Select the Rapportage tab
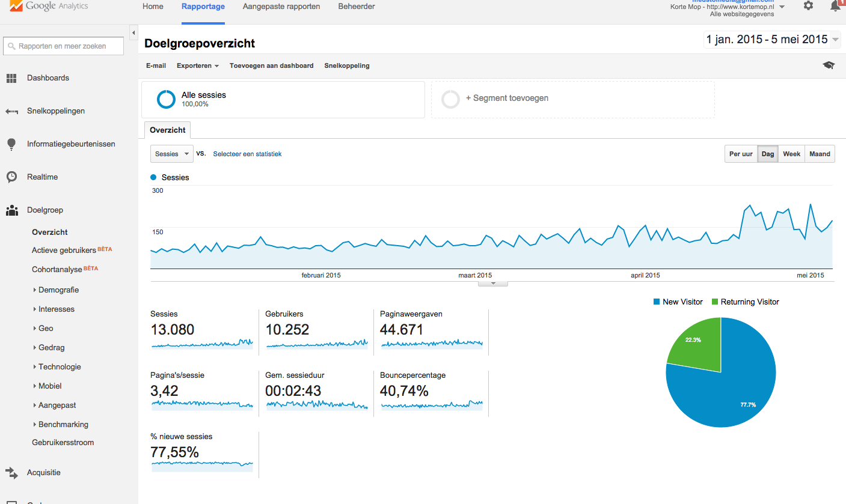 [203, 7]
